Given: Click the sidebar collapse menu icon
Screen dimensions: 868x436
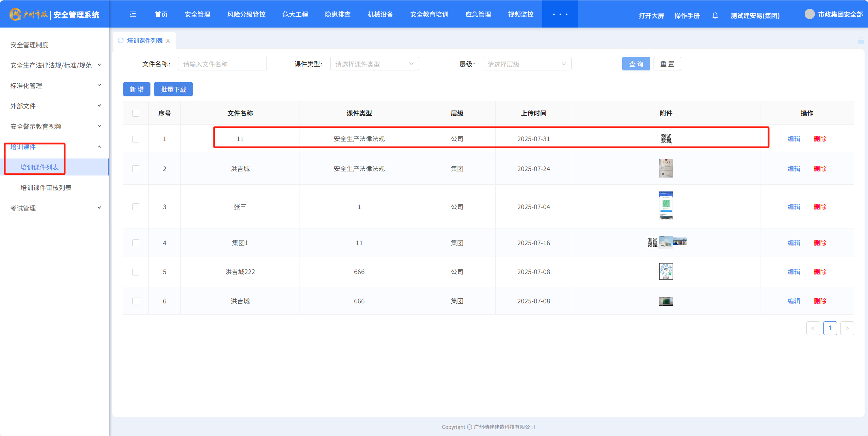Looking at the screenshot, I should pyautogui.click(x=133, y=14).
